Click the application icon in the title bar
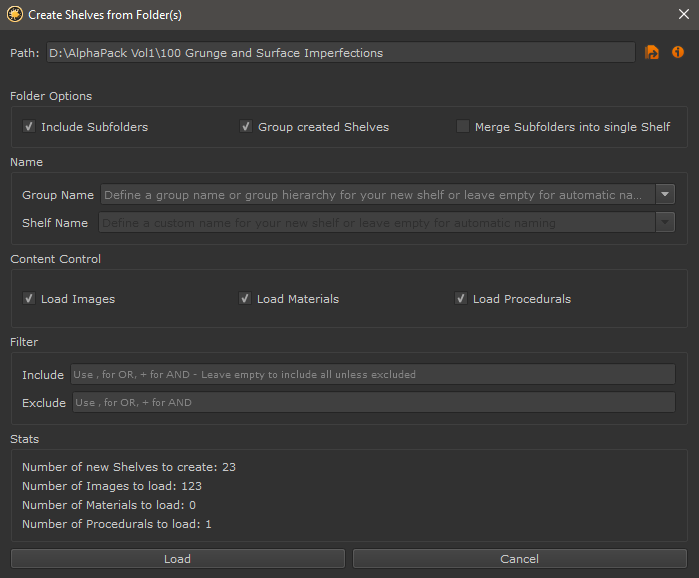 pyautogui.click(x=14, y=15)
